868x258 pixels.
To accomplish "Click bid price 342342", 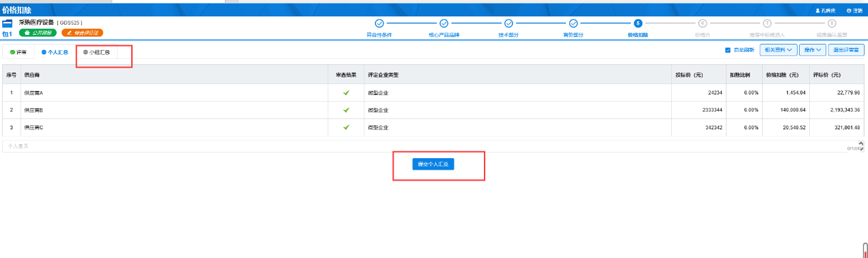I will click(x=713, y=127).
